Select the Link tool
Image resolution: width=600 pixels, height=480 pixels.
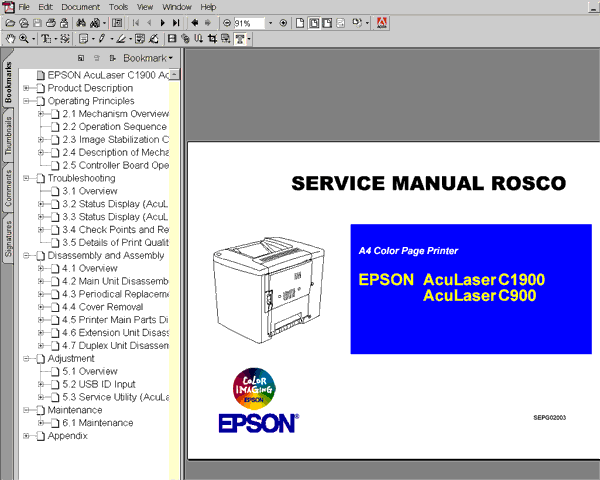pos(185,39)
